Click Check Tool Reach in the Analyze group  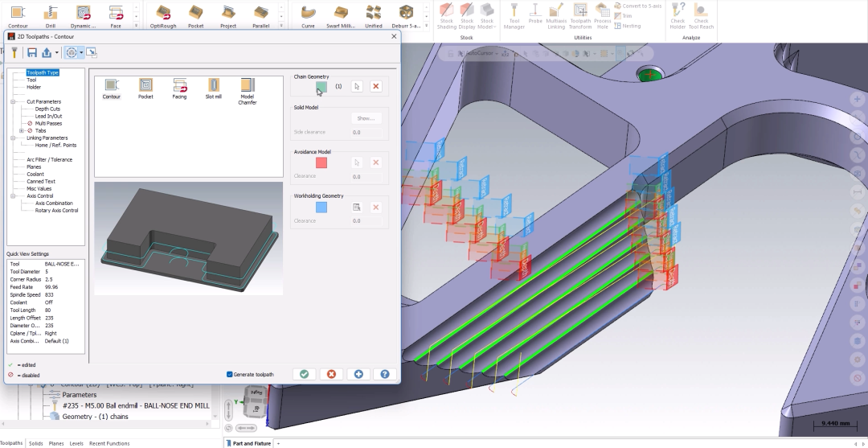click(701, 16)
